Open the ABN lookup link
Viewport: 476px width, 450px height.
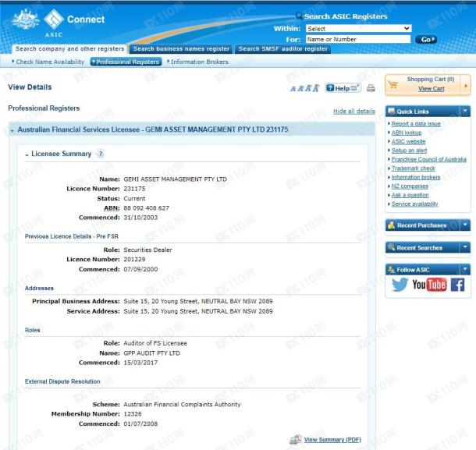pyautogui.click(x=407, y=133)
